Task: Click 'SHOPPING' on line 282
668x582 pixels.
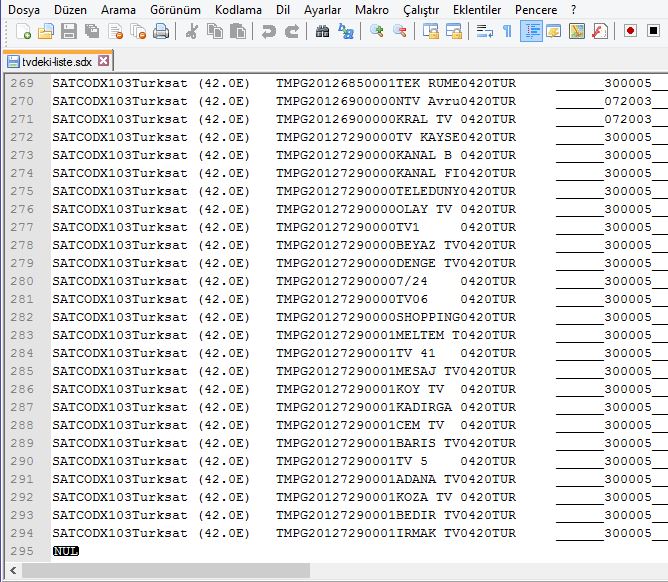Action: pos(428,317)
